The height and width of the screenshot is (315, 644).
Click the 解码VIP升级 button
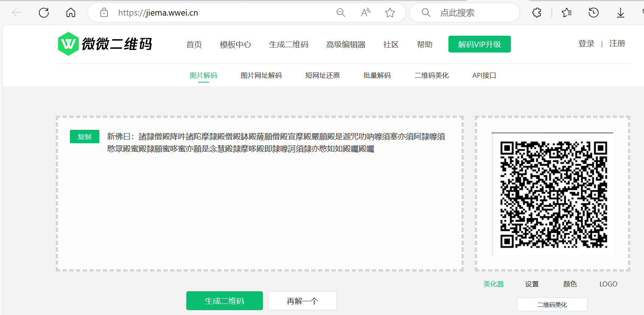pos(480,44)
